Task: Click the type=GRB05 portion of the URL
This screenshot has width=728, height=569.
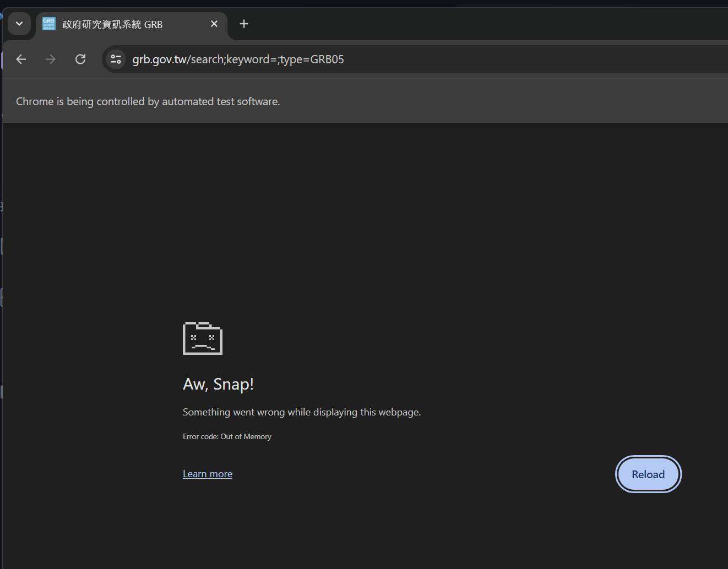Action: coord(312,59)
